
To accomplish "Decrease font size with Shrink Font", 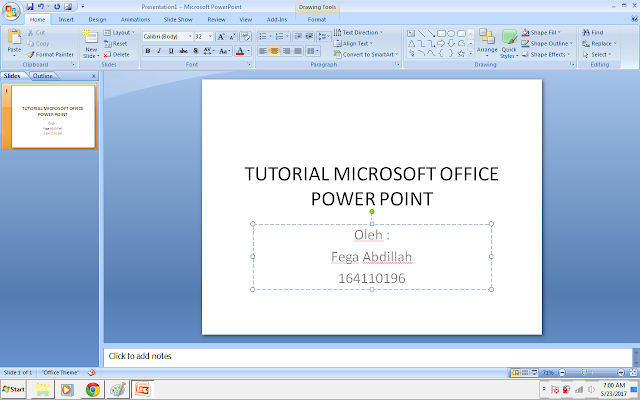I will (232, 37).
